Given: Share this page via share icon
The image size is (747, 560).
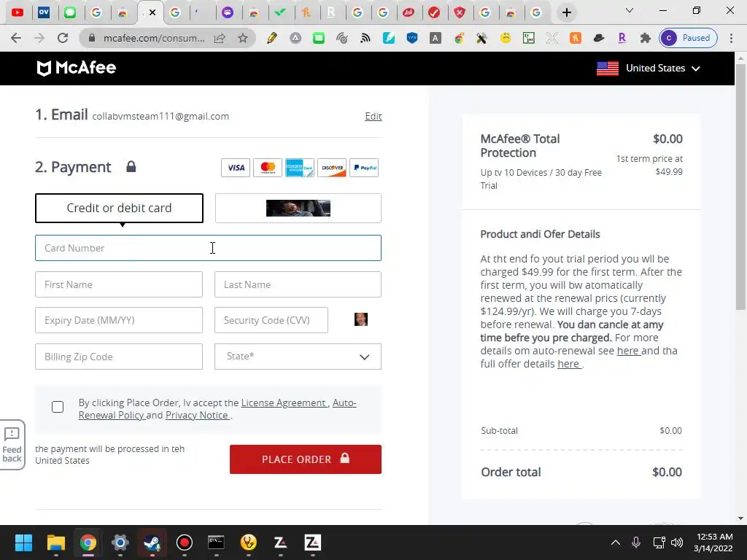Looking at the screenshot, I should tap(220, 38).
